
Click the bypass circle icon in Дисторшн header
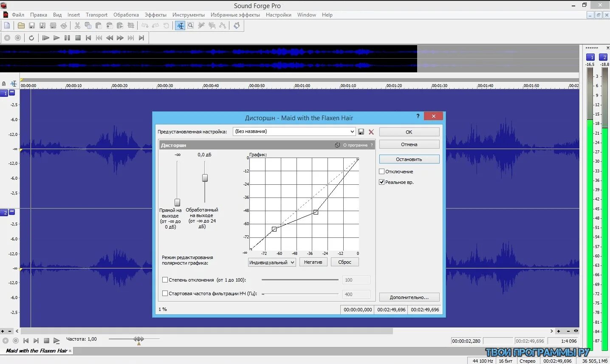337,145
